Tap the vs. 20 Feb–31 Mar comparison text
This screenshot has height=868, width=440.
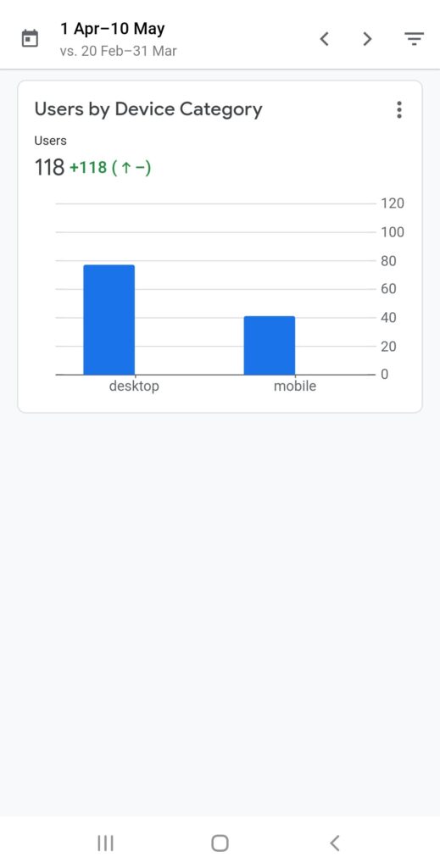(118, 52)
